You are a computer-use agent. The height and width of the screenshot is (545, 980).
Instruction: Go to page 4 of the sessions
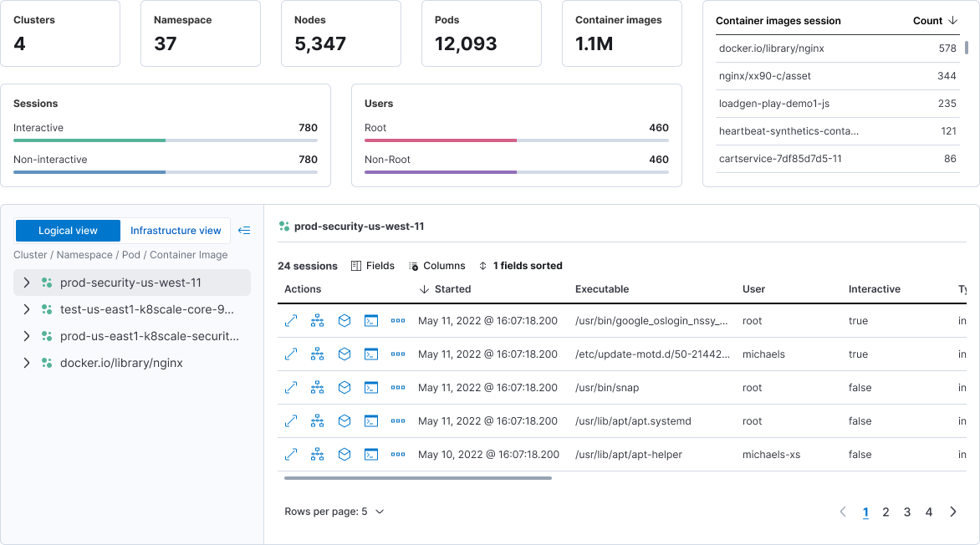click(929, 512)
